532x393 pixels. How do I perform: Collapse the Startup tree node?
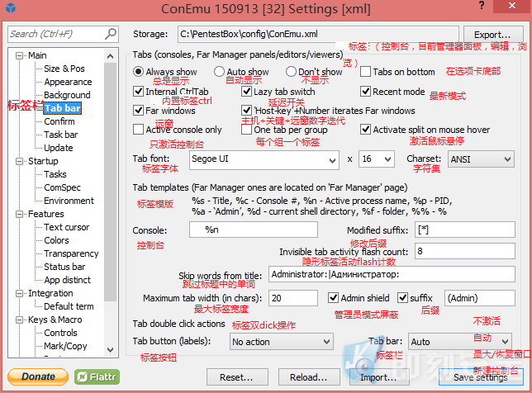point(20,161)
